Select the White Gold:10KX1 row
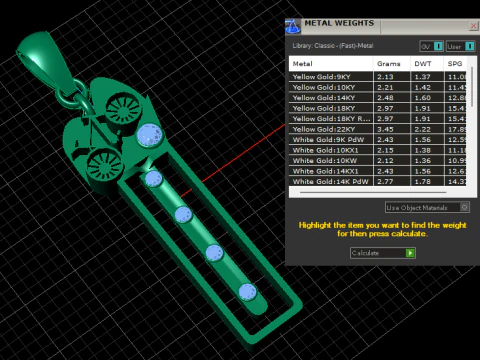 (x=377, y=150)
